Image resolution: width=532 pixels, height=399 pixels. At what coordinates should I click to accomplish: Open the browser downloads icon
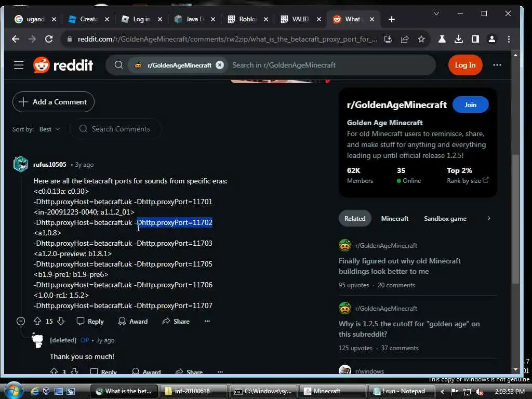click(x=459, y=39)
